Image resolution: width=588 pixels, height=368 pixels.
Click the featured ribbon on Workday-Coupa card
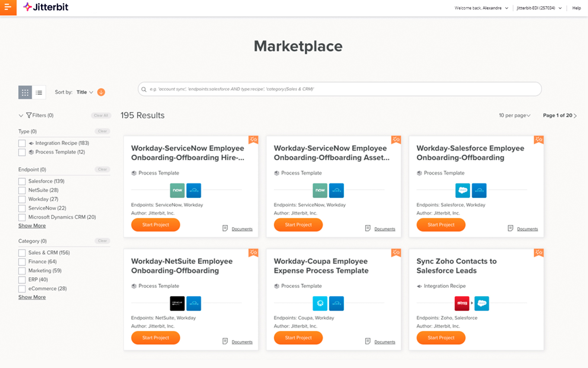point(396,253)
